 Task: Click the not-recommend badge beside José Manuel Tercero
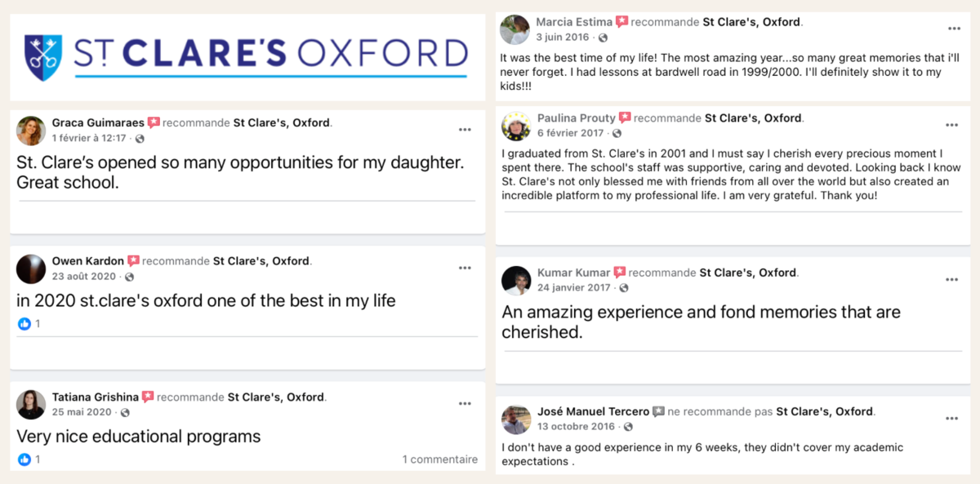[658, 412]
